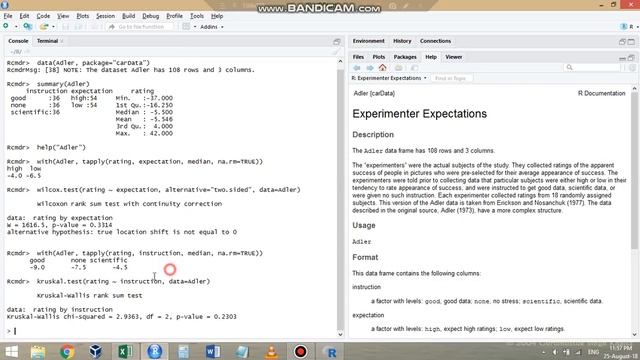Open the Edit menu

point(24,16)
